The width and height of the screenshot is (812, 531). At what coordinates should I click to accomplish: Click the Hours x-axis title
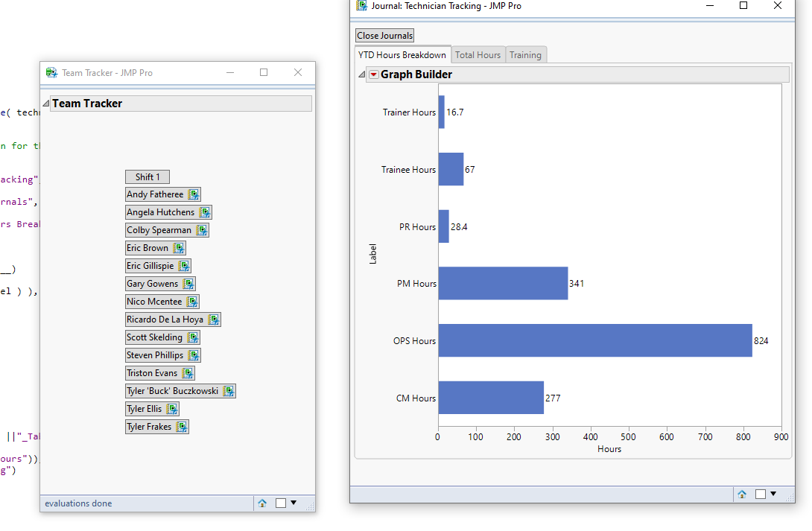(609, 449)
